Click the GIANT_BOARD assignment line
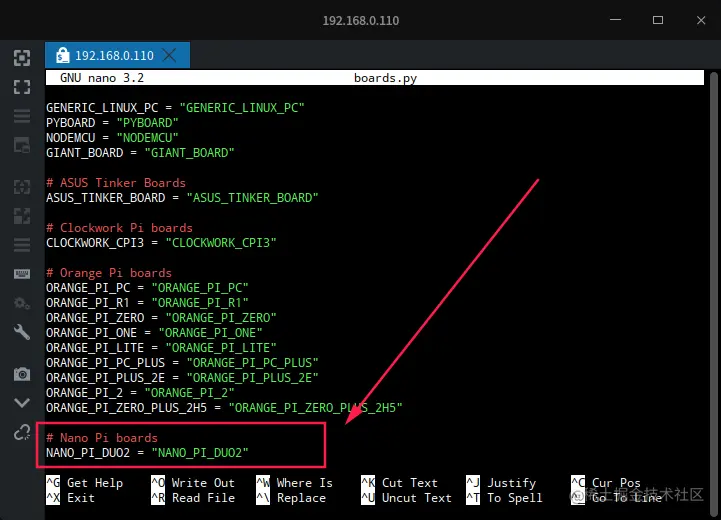This screenshot has width=721, height=520. [x=140, y=153]
